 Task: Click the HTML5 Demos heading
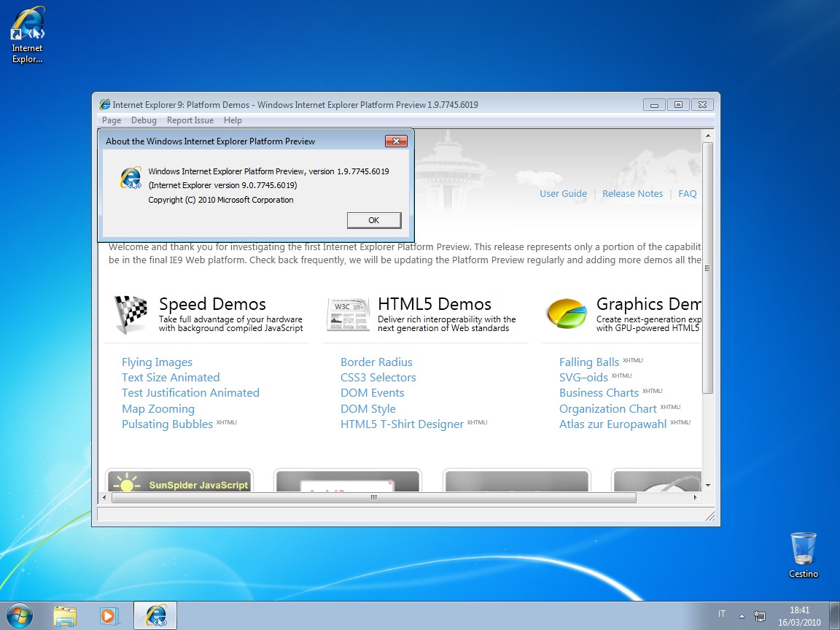click(x=435, y=304)
